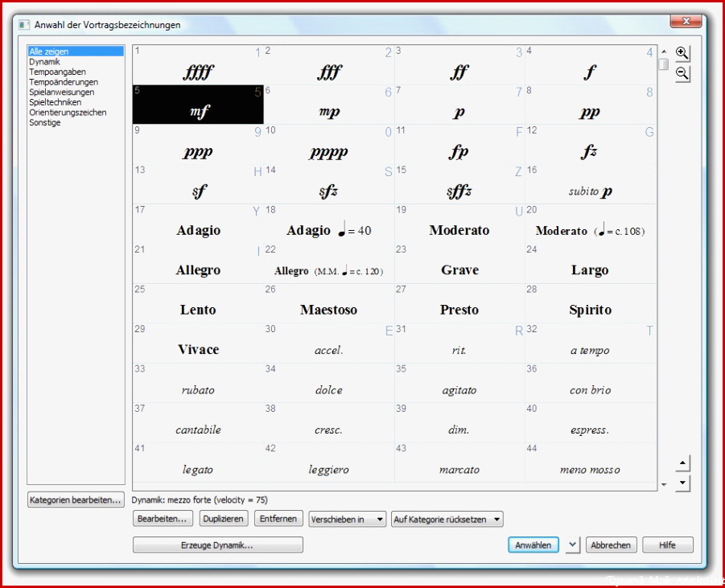Click the Erzeuge Dynamik button

(x=218, y=545)
